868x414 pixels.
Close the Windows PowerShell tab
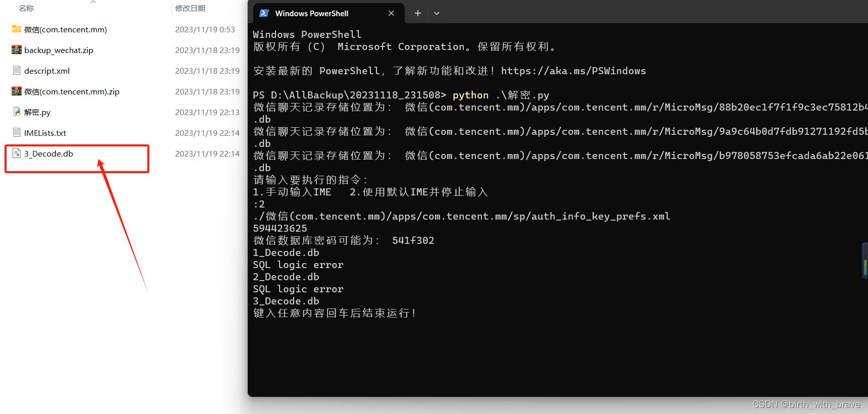point(391,13)
